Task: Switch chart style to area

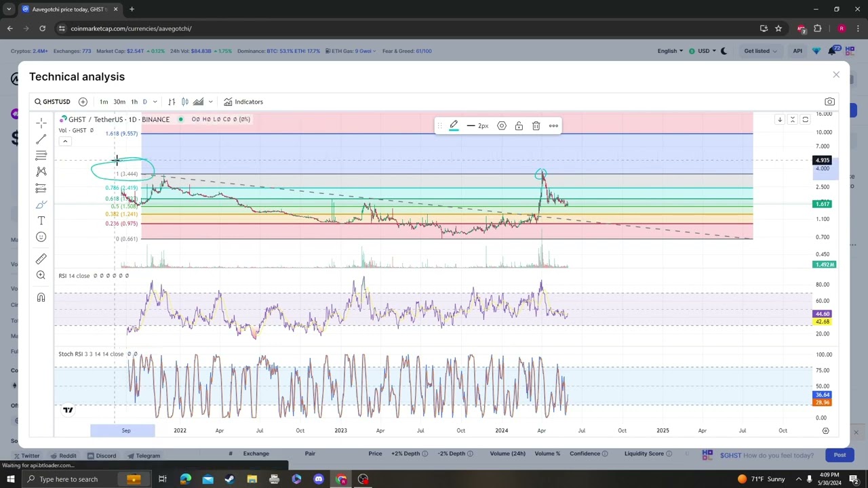Action: pyautogui.click(x=198, y=102)
